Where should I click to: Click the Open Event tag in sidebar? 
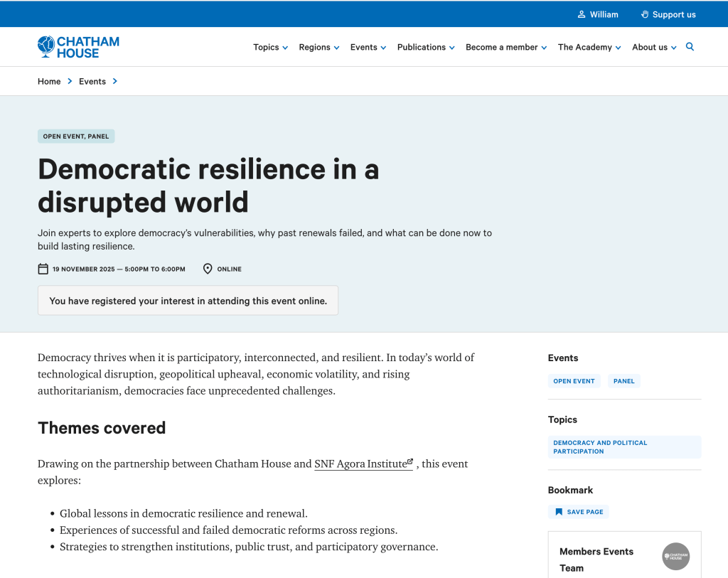click(x=574, y=381)
